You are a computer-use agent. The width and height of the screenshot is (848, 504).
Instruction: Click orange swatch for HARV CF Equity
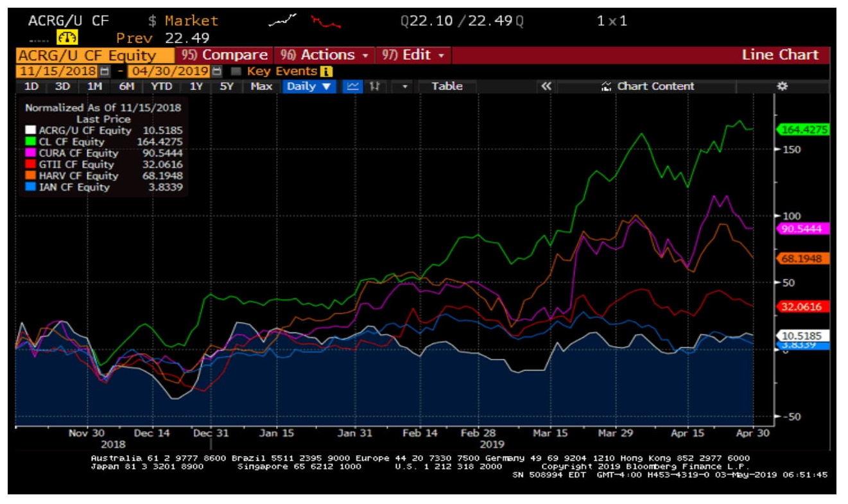(x=32, y=176)
